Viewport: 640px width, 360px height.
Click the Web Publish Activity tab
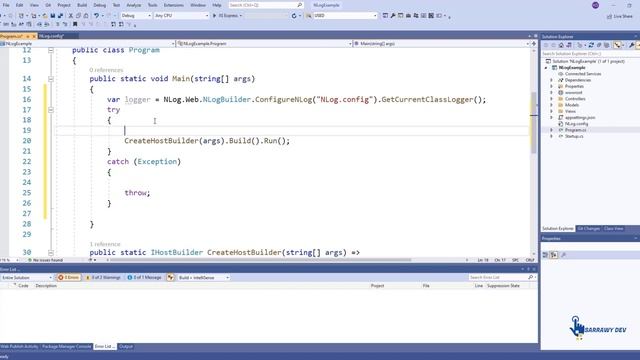(x=20, y=347)
